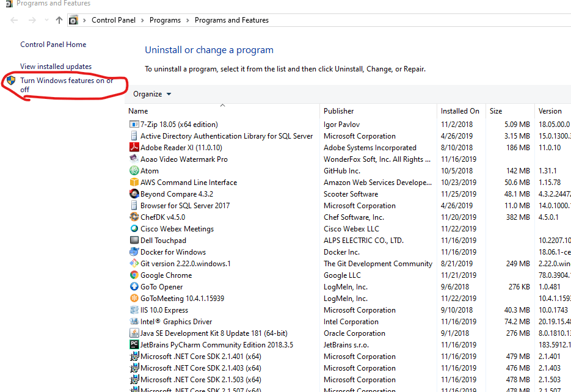Click the Docker Inc. publisher cell
The height and width of the screenshot is (392, 571).
coord(341,252)
